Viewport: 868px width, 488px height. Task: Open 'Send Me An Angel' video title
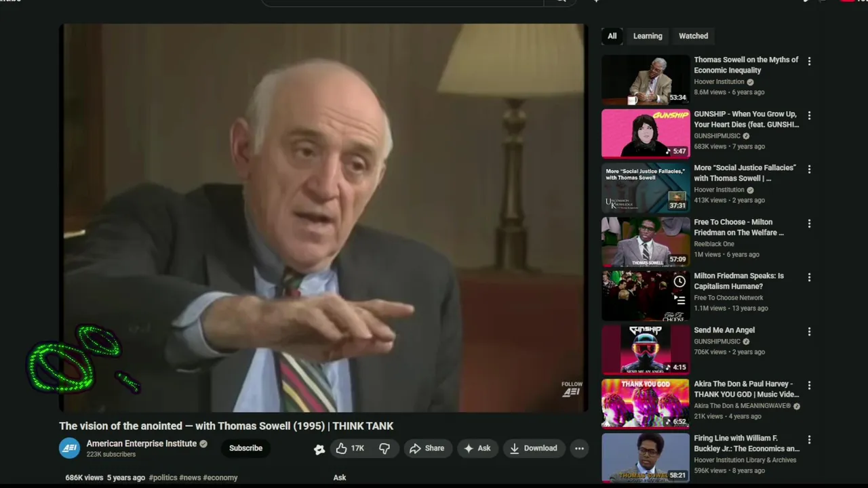tap(724, 330)
